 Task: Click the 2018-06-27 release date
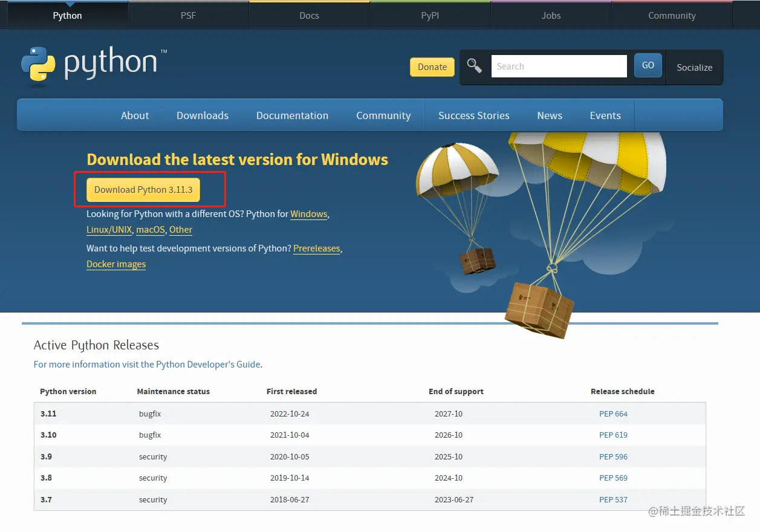[x=290, y=500]
